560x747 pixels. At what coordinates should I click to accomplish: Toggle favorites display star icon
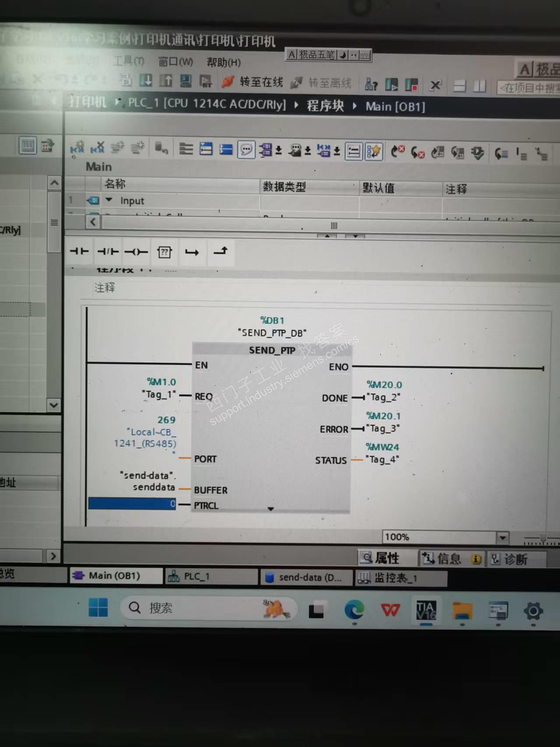point(373,152)
